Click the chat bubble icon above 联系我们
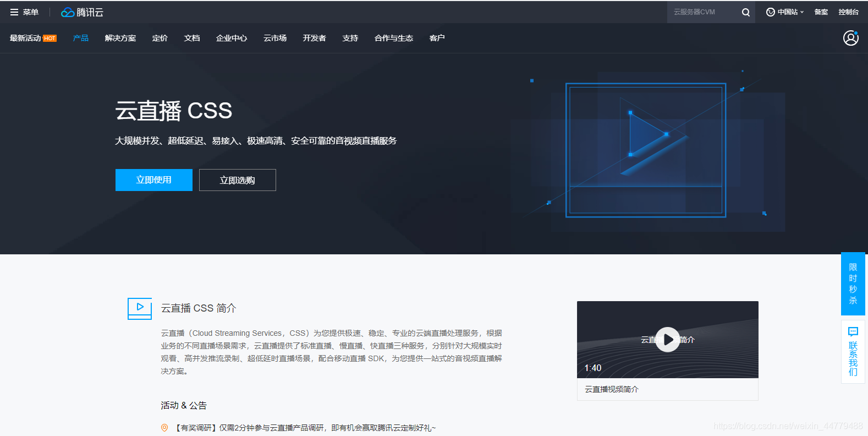Screen dimensions: 868x436 tap(853, 332)
